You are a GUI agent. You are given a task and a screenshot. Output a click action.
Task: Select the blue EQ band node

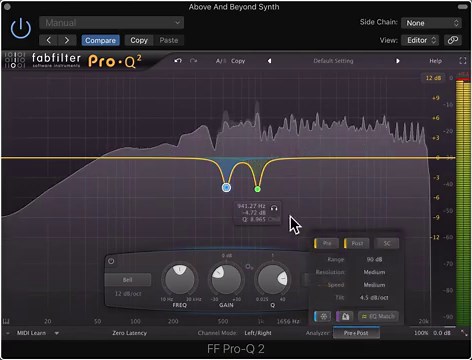[226, 188]
